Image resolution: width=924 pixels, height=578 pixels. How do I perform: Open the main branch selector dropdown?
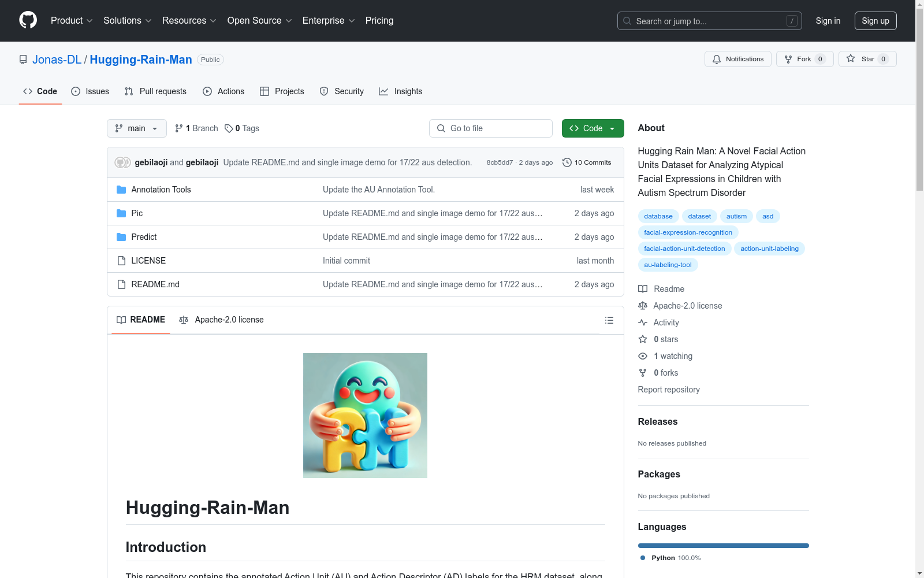coord(137,128)
